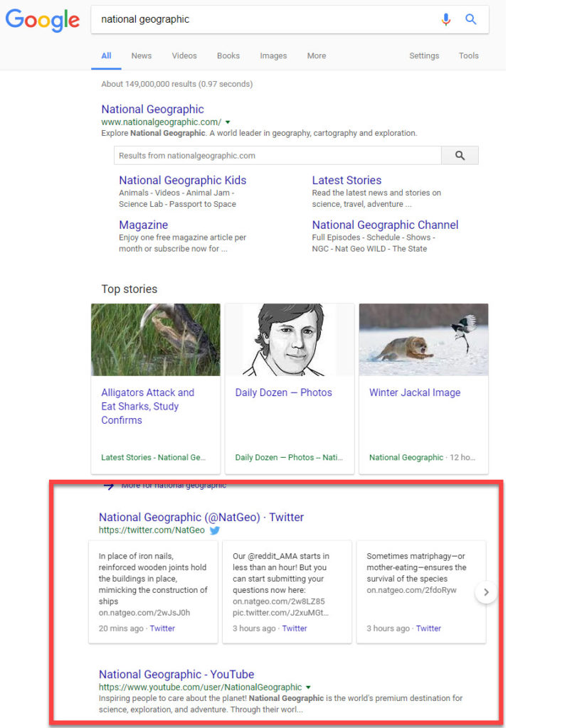Switch to the Videos tab

(x=184, y=55)
